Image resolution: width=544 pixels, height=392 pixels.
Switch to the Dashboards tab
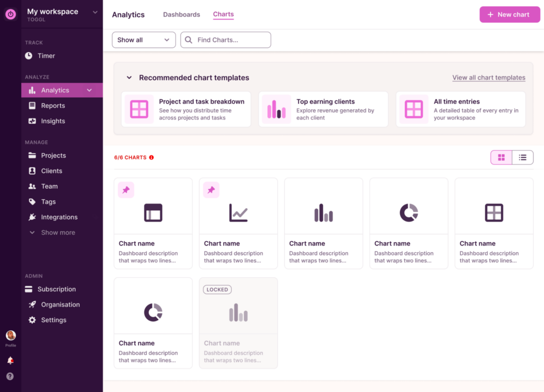click(x=181, y=14)
